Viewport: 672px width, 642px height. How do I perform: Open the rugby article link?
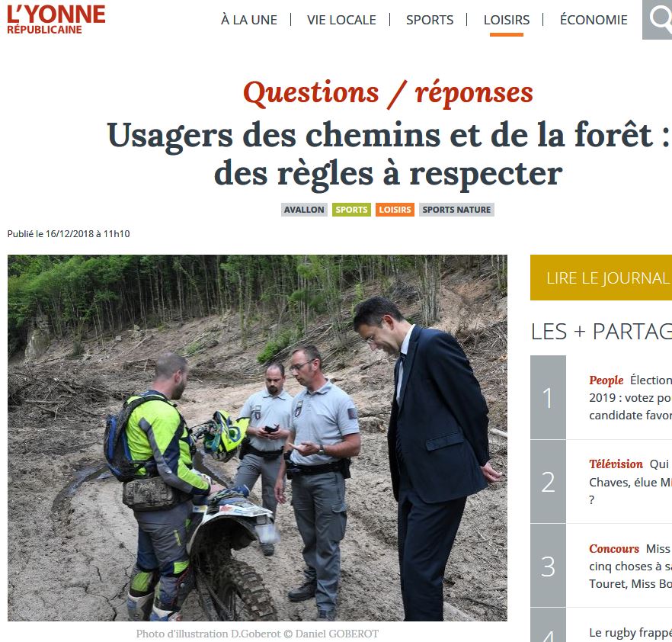click(630, 633)
